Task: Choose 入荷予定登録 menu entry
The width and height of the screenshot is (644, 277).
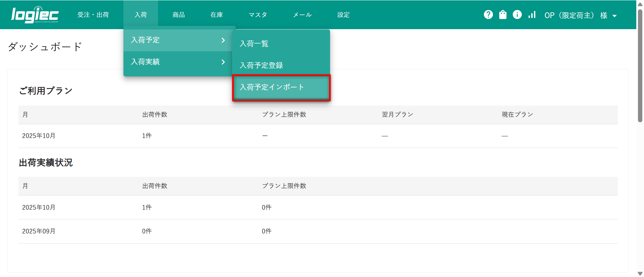Action: (261, 65)
